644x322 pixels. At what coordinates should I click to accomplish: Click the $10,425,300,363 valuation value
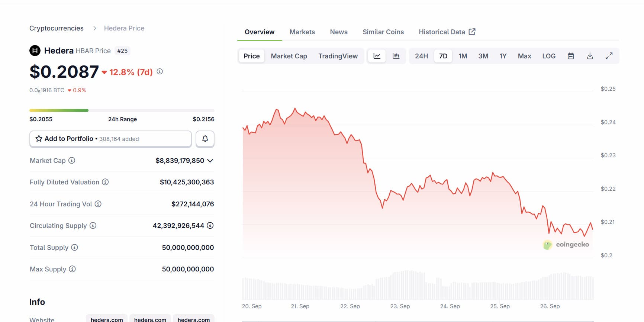[x=187, y=182]
